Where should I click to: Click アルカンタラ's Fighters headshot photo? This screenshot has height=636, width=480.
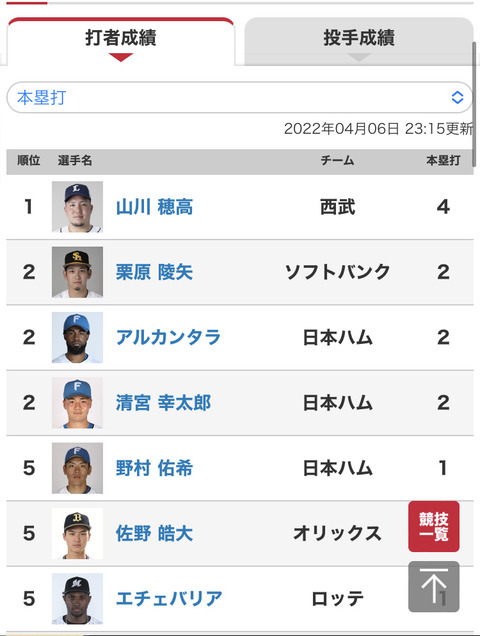click(77, 337)
